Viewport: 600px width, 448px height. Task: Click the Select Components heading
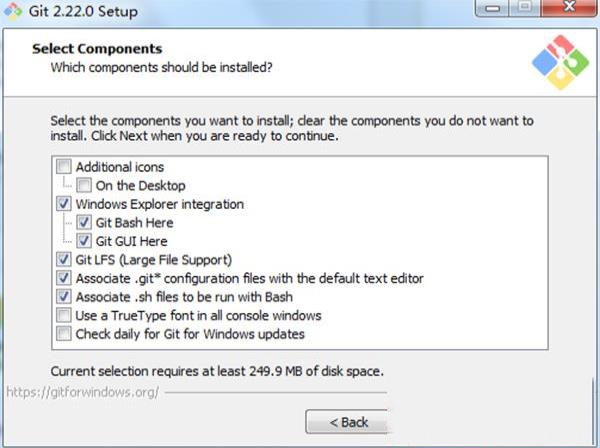(x=97, y=49)
